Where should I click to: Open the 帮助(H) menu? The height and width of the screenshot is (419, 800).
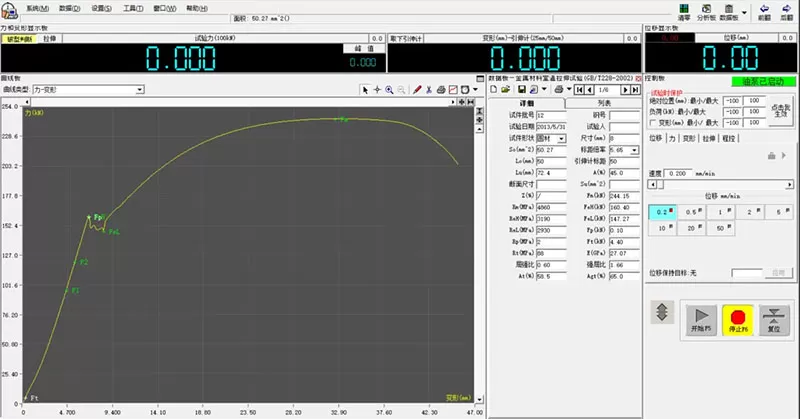point(197,8)
